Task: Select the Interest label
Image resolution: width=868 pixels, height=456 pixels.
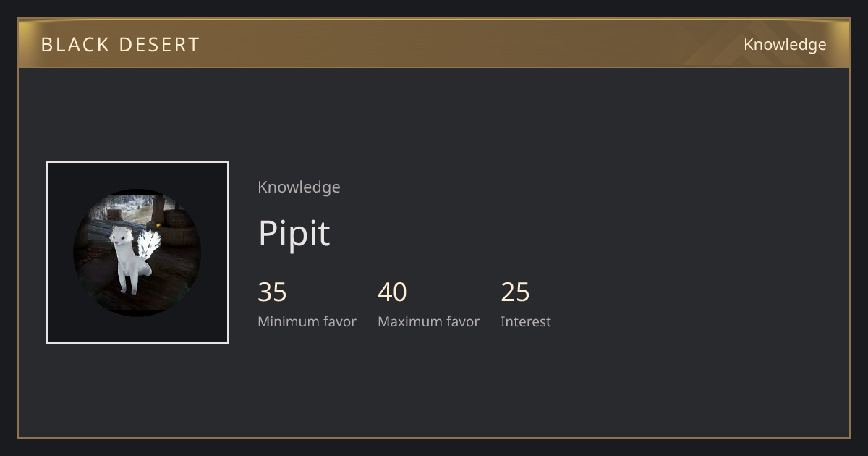Action: [525, 322]
